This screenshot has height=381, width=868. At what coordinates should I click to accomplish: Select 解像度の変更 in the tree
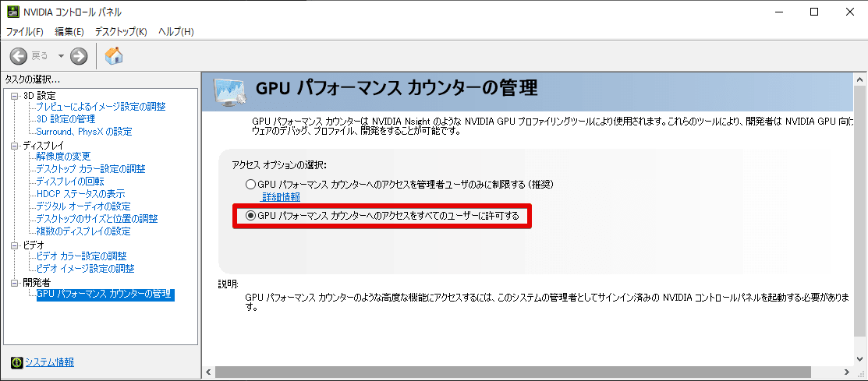tap(63, 157)
